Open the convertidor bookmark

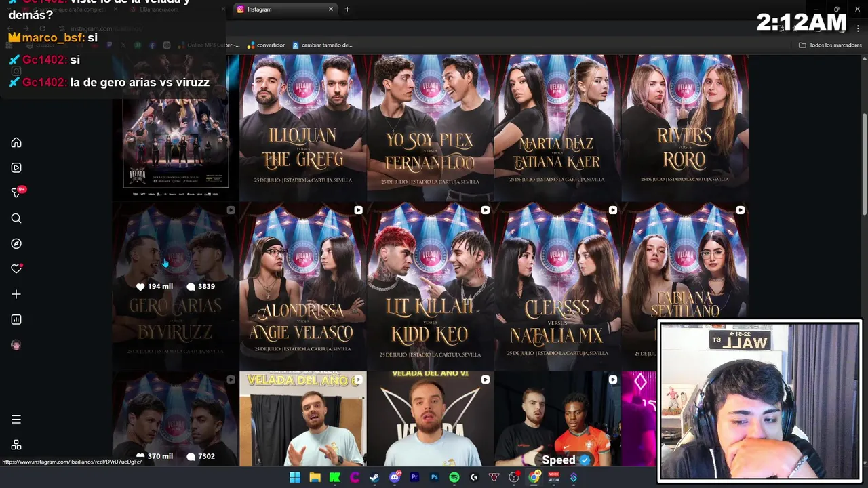(266, 45)
